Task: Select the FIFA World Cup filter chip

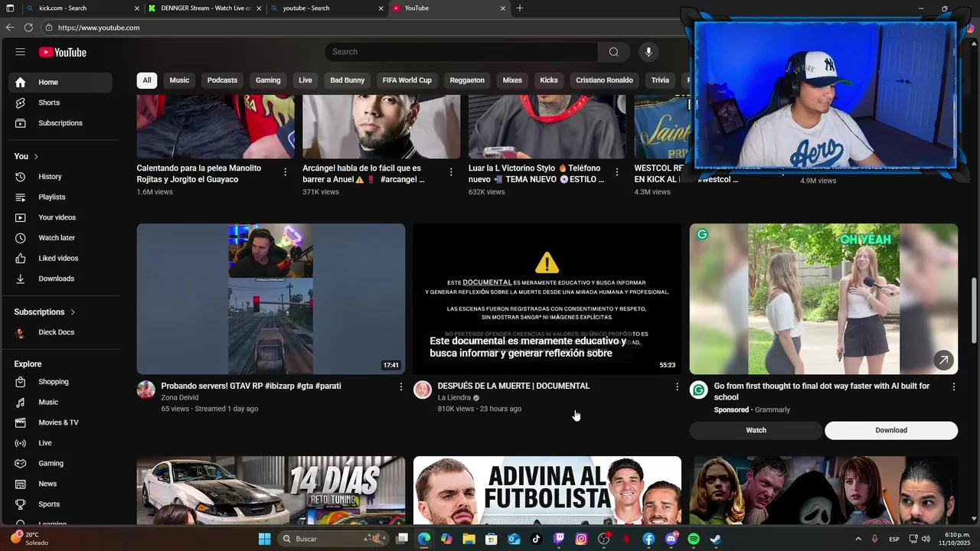Action: (x=407, y=80)
